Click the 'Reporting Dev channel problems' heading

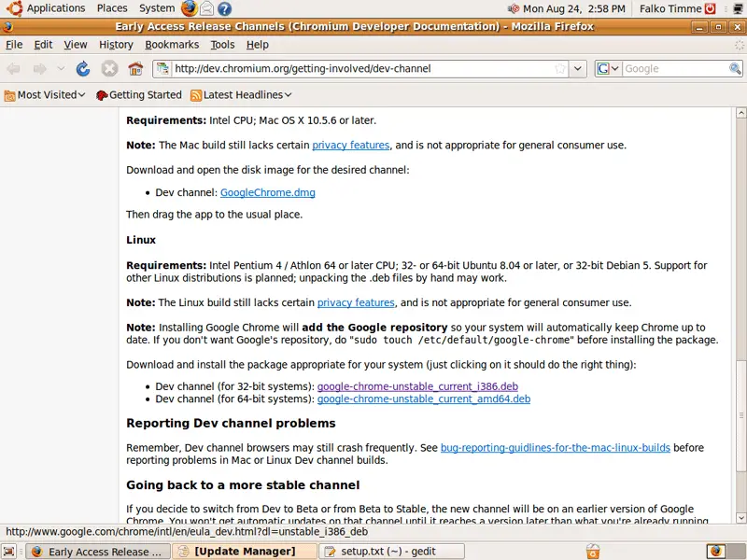pyautogui.click(x=231, y=424)
